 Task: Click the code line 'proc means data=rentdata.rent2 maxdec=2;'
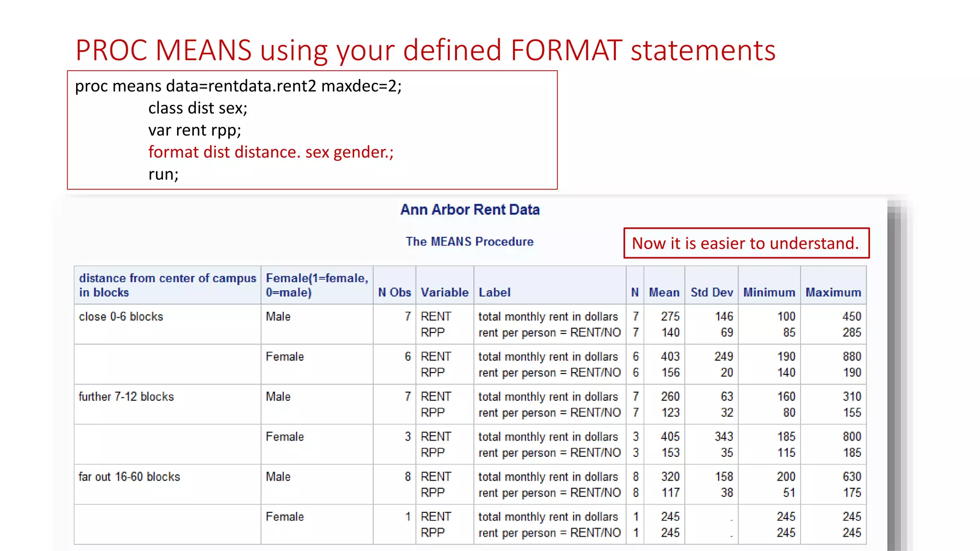(238, 86)
